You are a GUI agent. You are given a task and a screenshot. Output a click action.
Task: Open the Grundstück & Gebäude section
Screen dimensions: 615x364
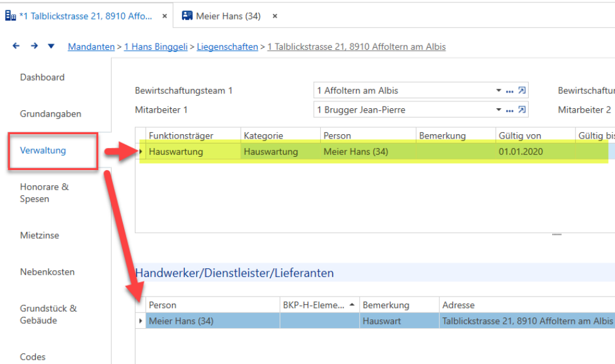(49, 314)
